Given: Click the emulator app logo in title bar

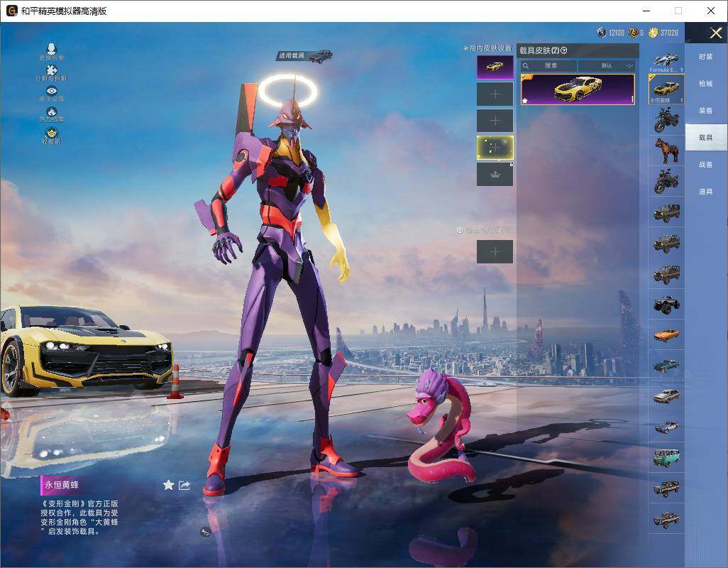Looking at the screenshot, I should click(11, 11).
